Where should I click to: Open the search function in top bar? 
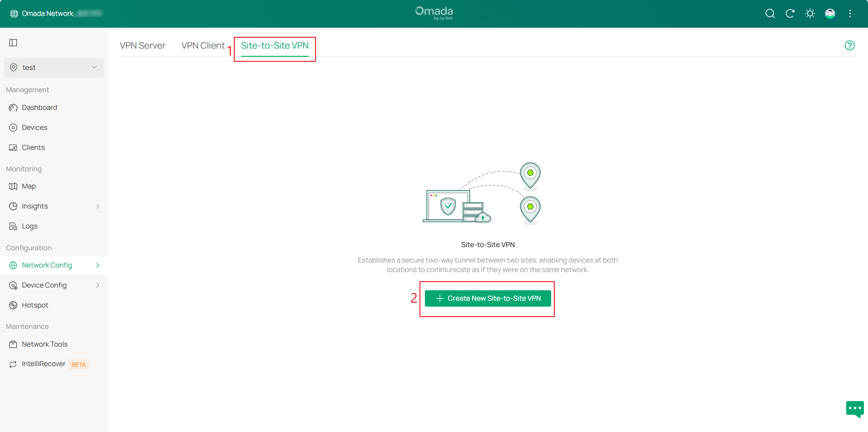770,14
